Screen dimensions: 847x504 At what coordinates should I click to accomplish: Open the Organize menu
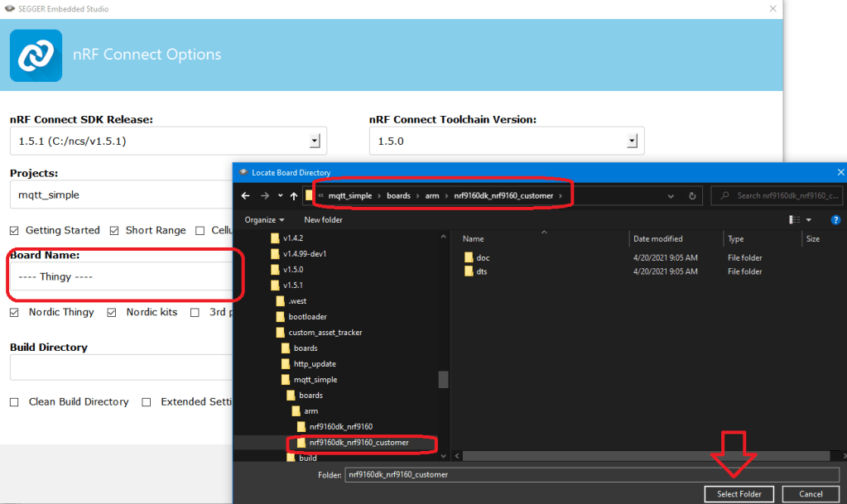(x=264, y=220)
